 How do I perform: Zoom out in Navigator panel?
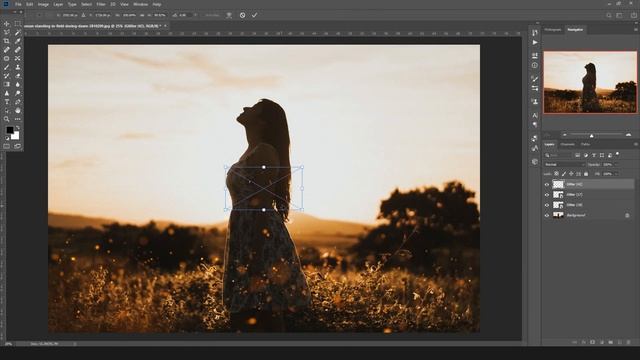tap(565, 135)
